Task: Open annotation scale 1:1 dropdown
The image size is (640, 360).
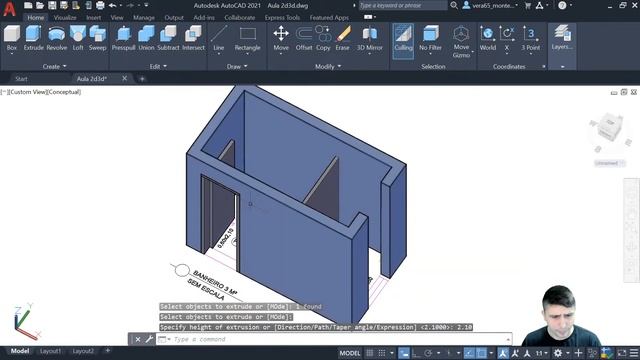Action: [x=542, y=353]
